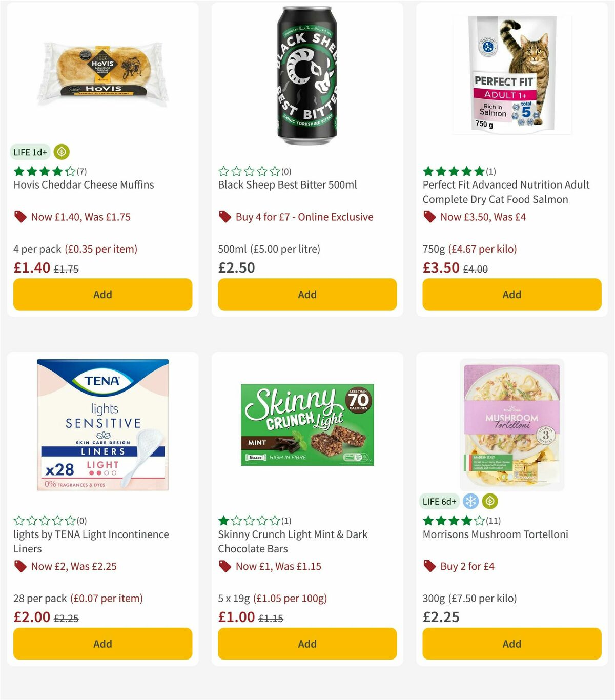Click the five-star rating on Perfect Fit cat food
The image size is (615, 700).
[x=452, y=171]
